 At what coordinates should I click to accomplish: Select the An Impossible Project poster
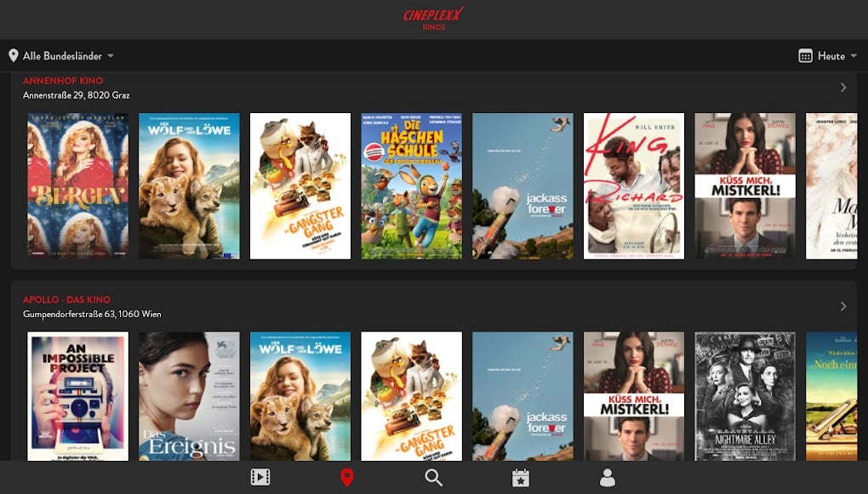point(78,395)
